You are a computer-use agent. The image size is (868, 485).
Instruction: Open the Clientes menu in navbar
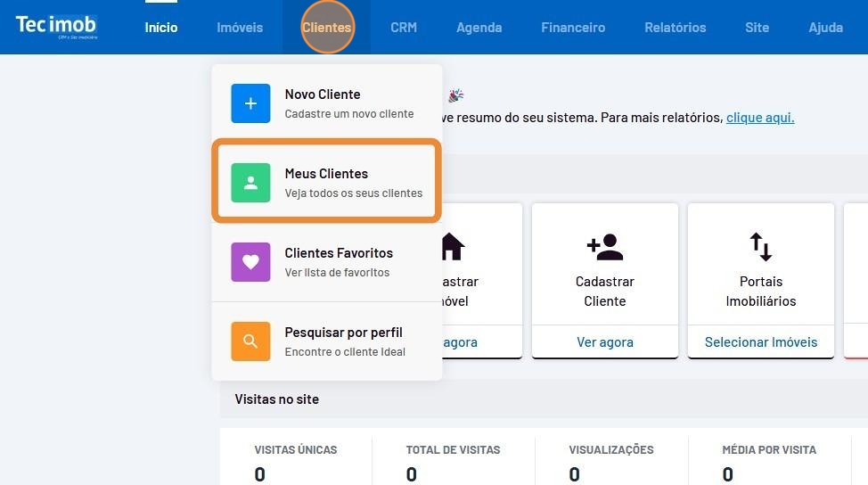[x=327, y=28]
